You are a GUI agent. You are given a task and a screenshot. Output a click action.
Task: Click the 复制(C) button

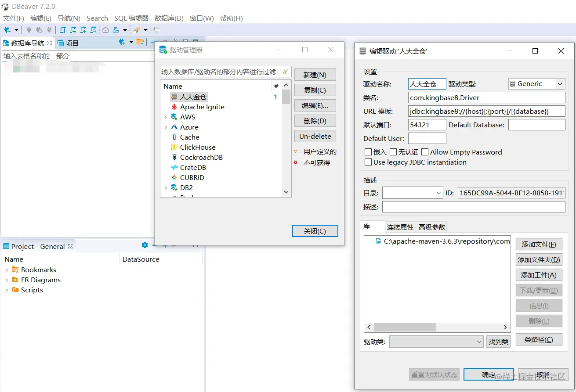pyautogui.click(x=315, y=90)
